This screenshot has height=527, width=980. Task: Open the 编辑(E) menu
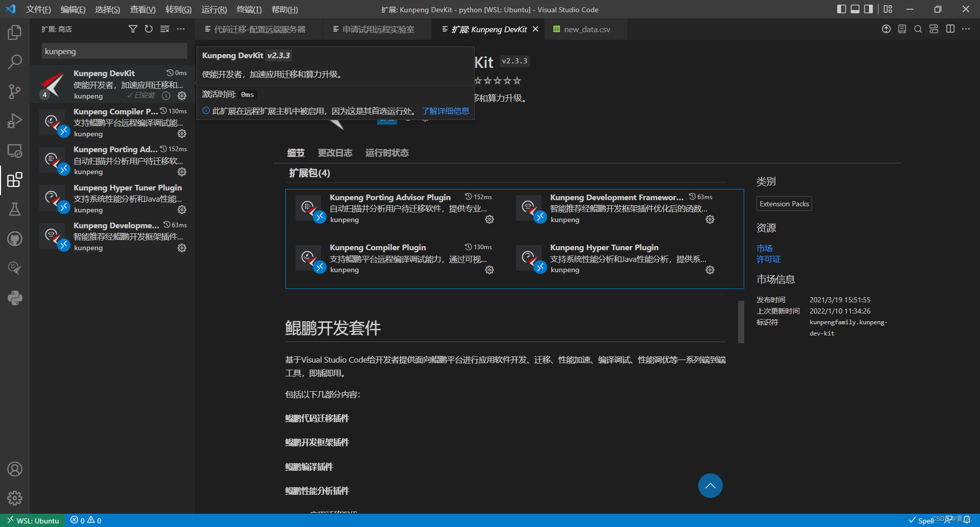pos(72,9)
